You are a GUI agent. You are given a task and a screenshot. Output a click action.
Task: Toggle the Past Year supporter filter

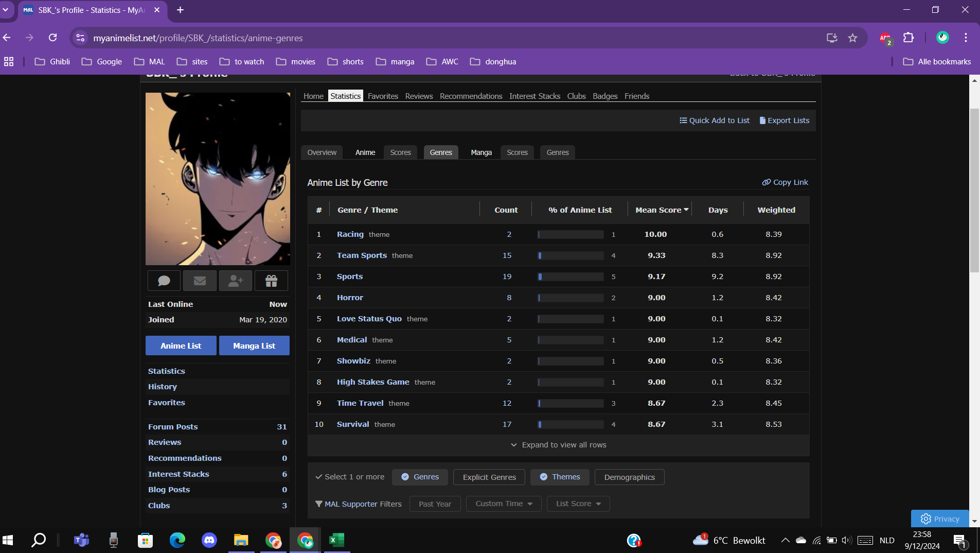point(435,504)
